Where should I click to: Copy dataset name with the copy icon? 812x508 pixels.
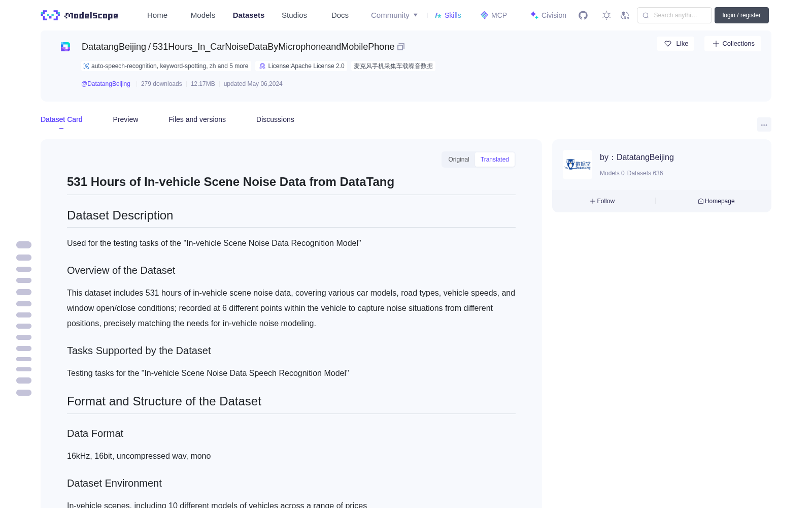click(401, 47)
